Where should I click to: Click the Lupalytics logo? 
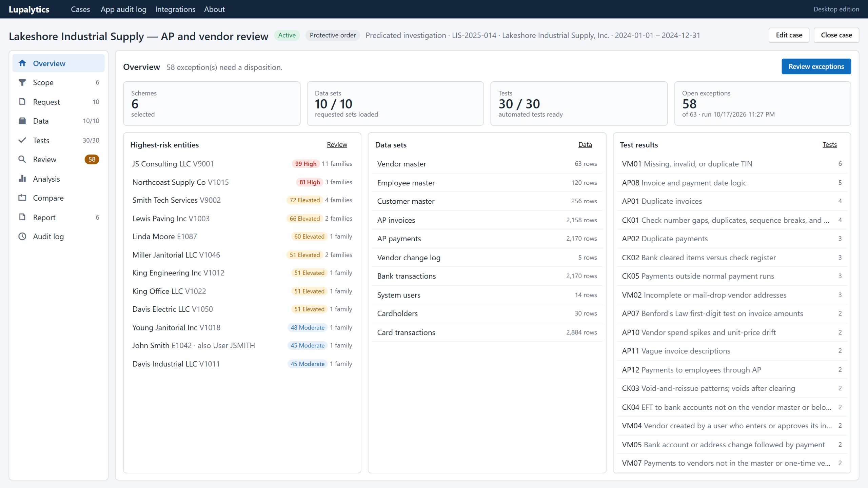[x=29, y=9]
